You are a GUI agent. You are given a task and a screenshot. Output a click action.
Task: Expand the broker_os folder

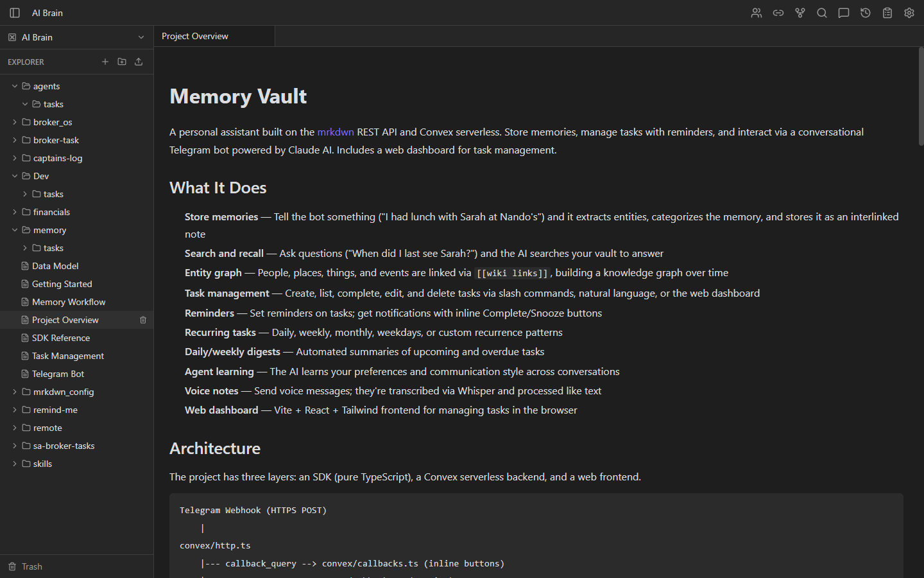click(14, 121)
